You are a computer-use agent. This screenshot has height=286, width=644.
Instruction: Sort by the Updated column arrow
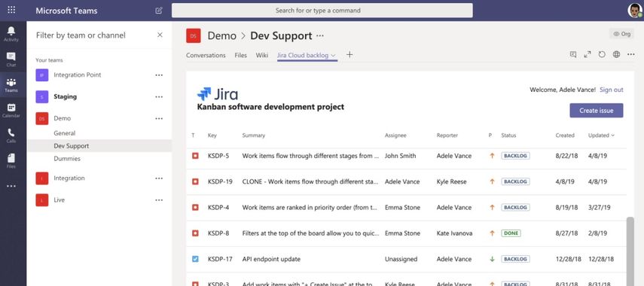point(613,135)
